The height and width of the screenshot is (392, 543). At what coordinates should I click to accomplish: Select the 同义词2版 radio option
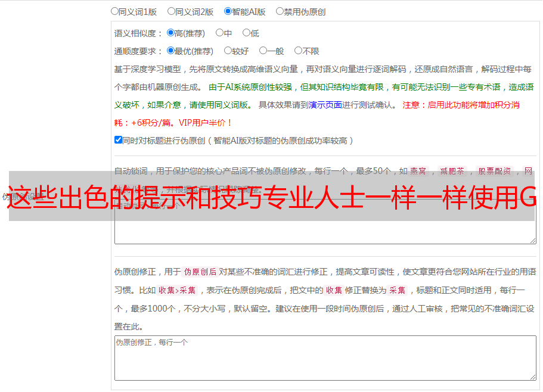(171, 11)
